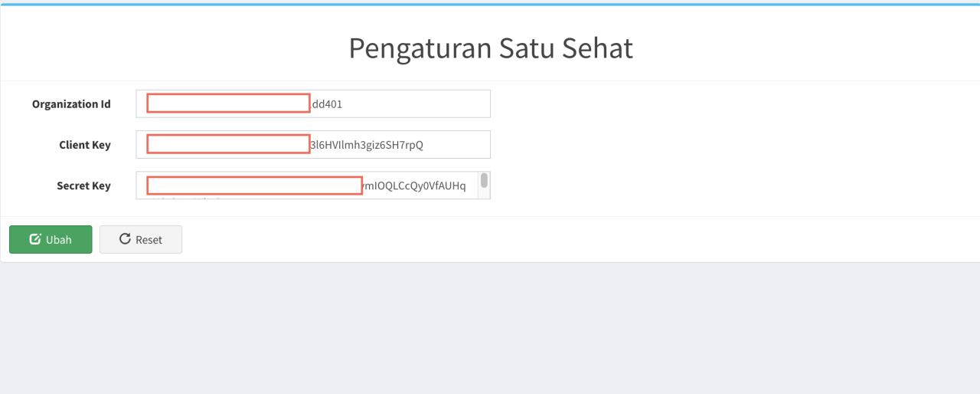Click the edit icon on Ubah button

click(x=34, y=239)
